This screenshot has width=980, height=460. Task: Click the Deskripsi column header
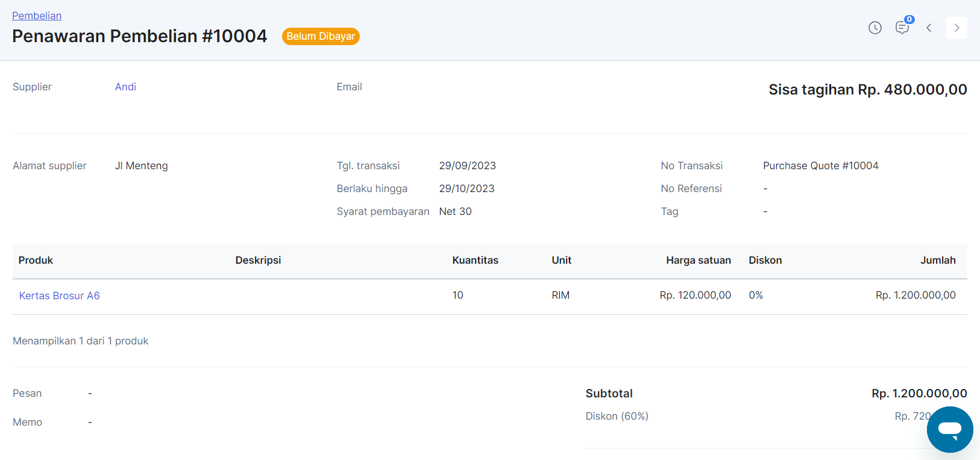click(x=258, y=260)
